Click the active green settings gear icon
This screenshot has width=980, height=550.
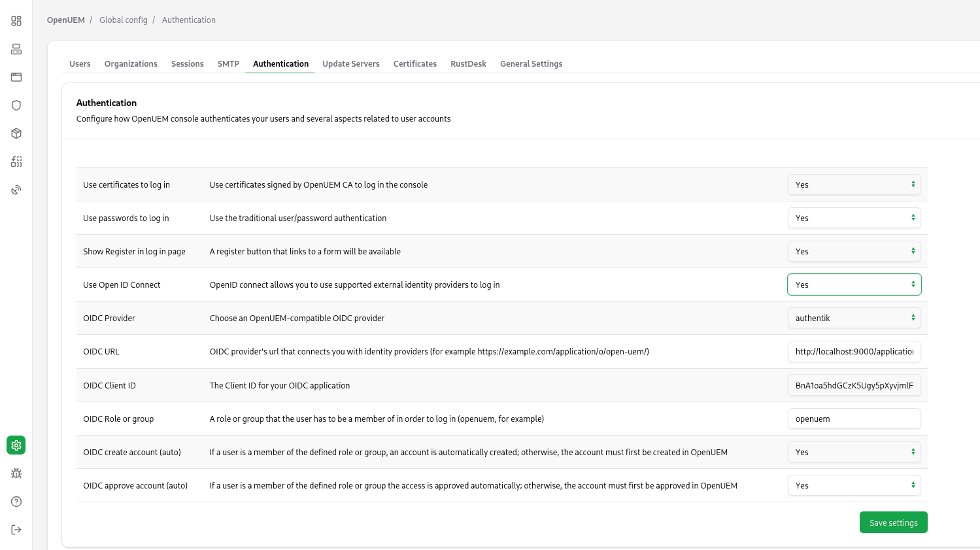16,445
